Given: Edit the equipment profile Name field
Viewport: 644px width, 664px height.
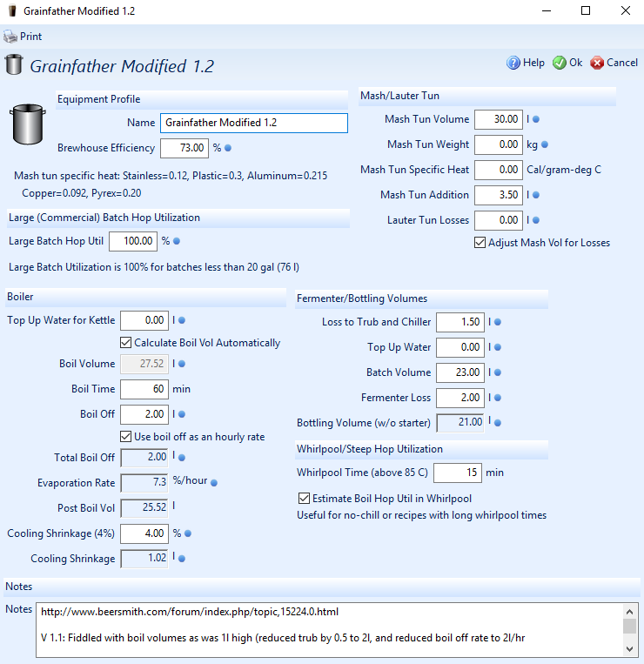Looking at the screenshot, I should pyautogui.click(x=254, y=123).
